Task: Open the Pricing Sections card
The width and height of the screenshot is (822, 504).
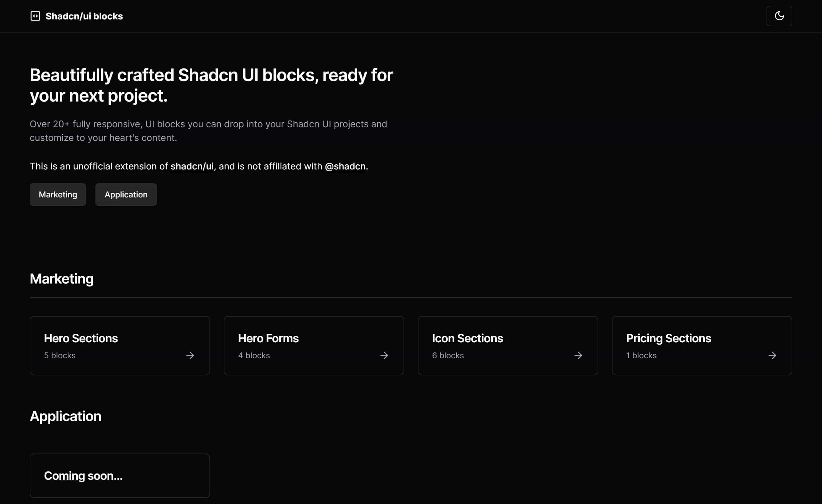Action: tap(702, 346)
